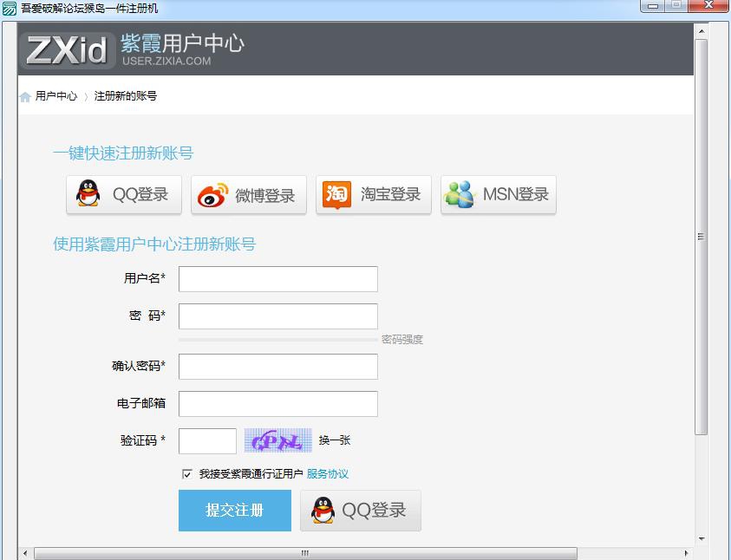Focus the 验证码 input field

[207, 440]
